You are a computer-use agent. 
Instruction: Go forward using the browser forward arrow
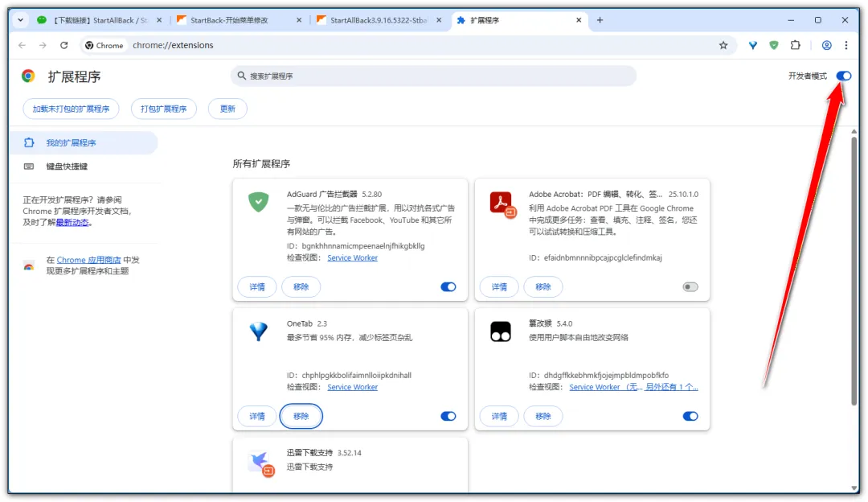pos(43,45)
